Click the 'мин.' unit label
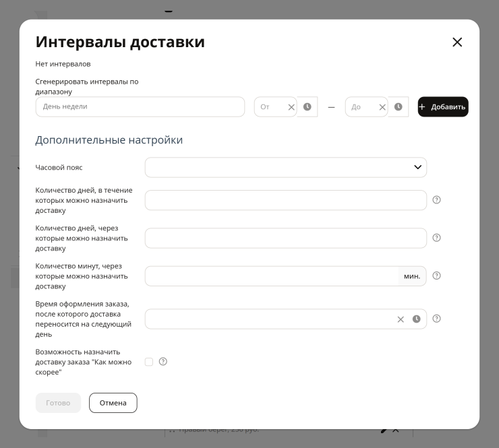499x448 pixels. pyautogui.click(x=412, y=276)
